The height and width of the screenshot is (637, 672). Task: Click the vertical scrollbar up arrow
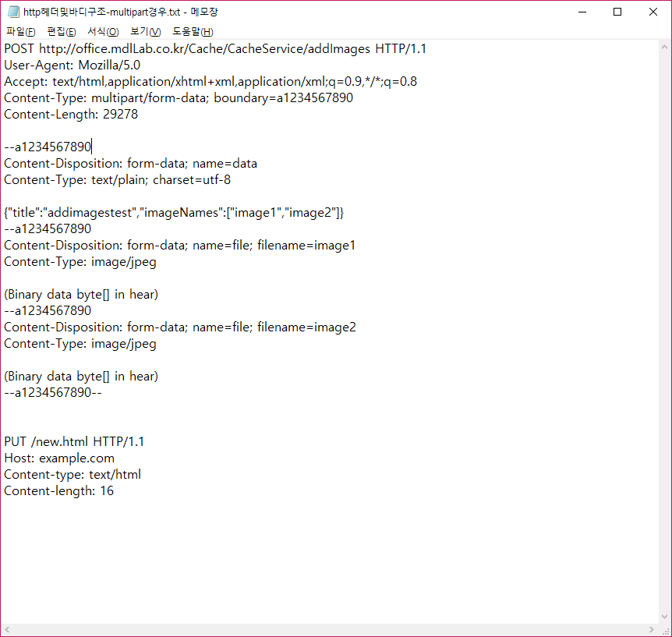[x=664, y=46]
